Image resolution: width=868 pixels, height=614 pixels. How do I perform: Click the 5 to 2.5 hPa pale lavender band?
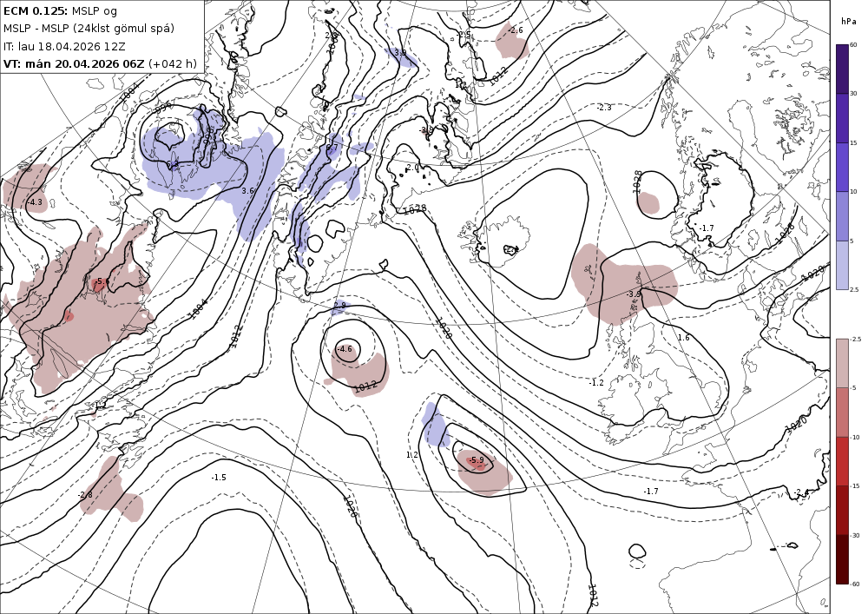[x=842, y=265]
